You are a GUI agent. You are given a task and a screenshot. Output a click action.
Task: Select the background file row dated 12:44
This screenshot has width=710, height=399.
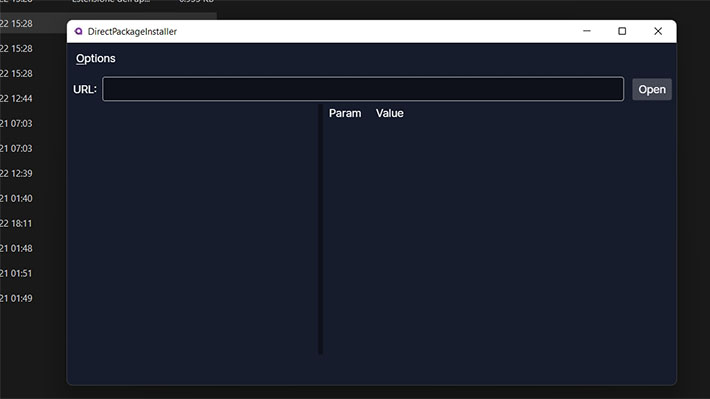click(16, 98)
